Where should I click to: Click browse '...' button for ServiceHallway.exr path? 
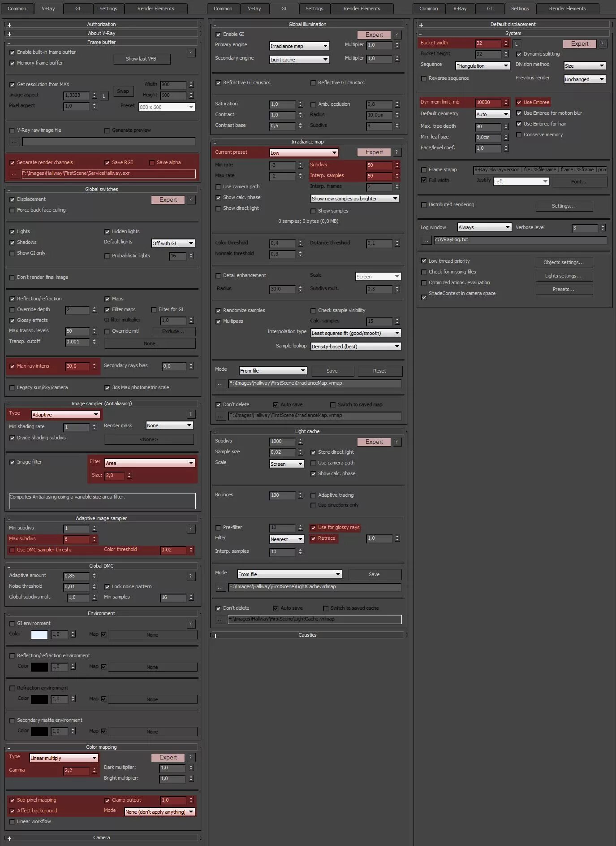tap(14, 174)
